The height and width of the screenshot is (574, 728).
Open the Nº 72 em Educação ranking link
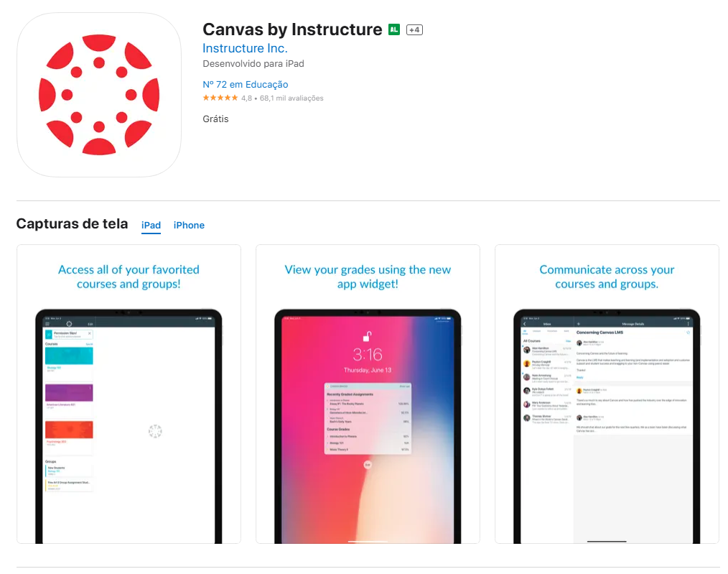tap(245, 85)
